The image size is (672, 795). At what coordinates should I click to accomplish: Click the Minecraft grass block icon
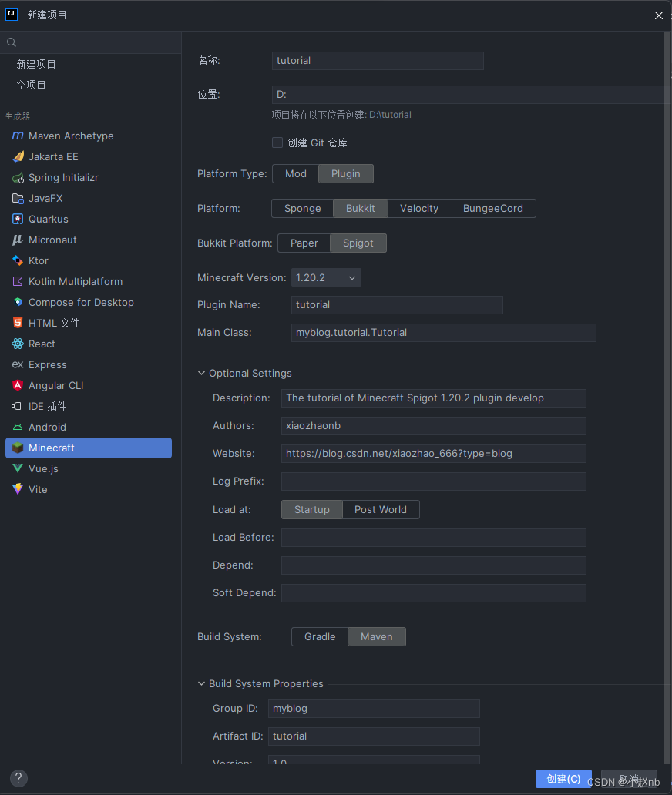coord(18,448)
